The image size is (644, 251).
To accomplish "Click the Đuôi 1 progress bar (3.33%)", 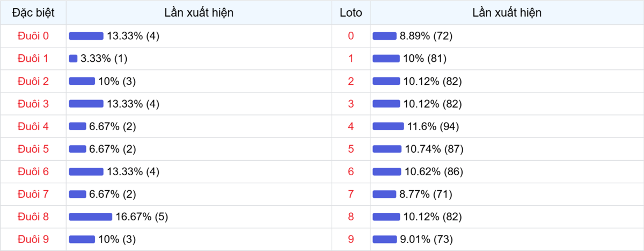I will pyautogui.click(x=73, y=59).
